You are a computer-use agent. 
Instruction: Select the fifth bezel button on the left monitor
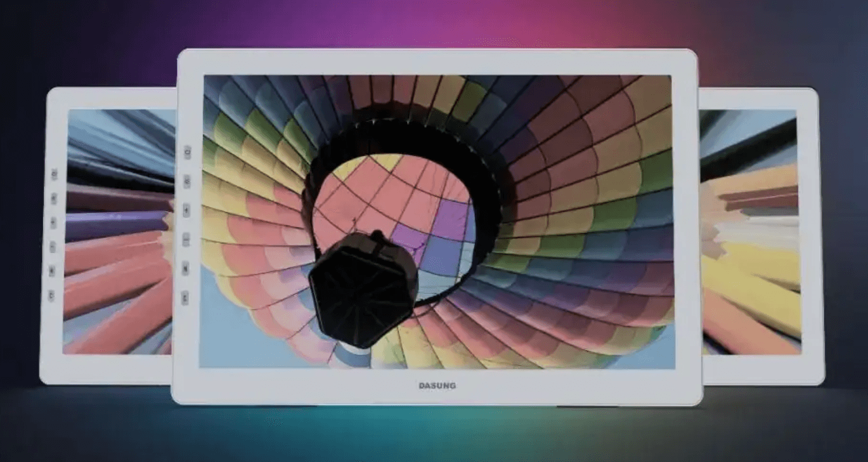click(x=51, y=271)
